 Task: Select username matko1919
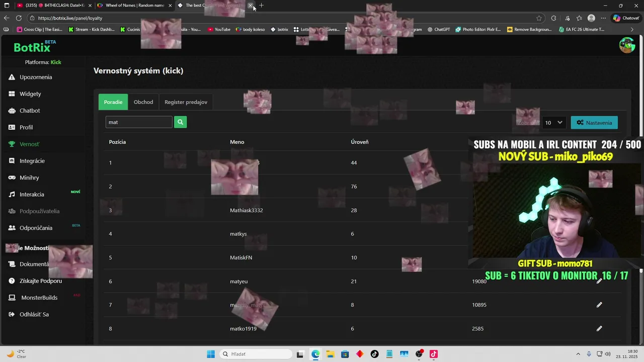pyautogui.click(x=243, y=328)
